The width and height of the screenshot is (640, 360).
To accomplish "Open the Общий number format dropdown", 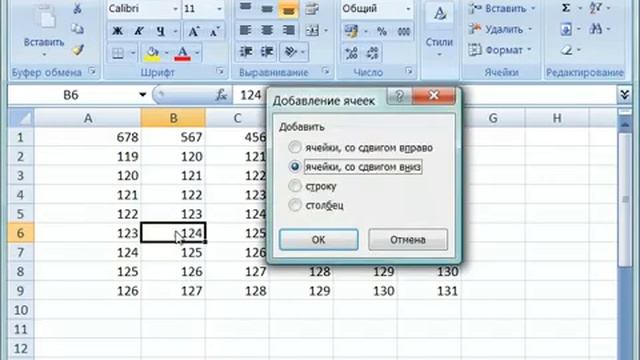I will click(x=408, y=9).
